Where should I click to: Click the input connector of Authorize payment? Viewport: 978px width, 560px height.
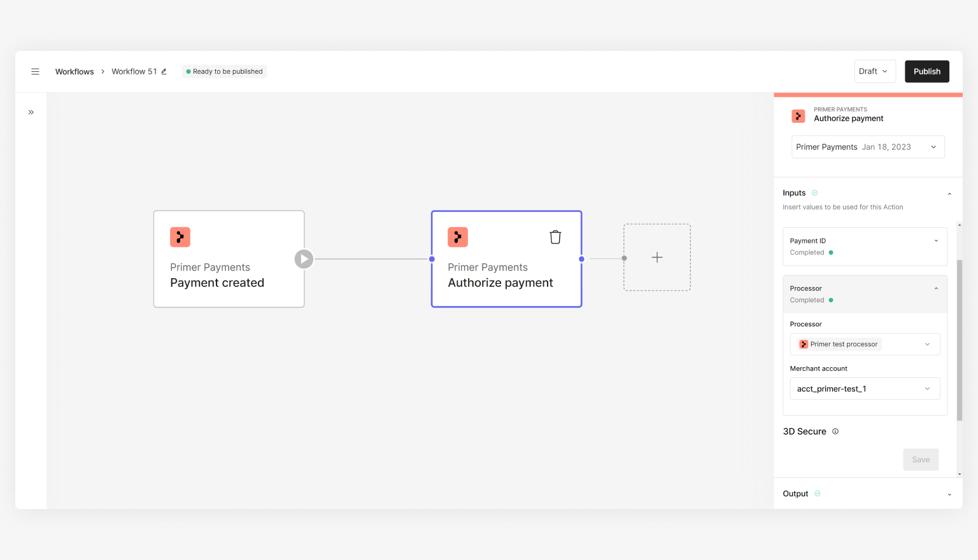[432, 259]
